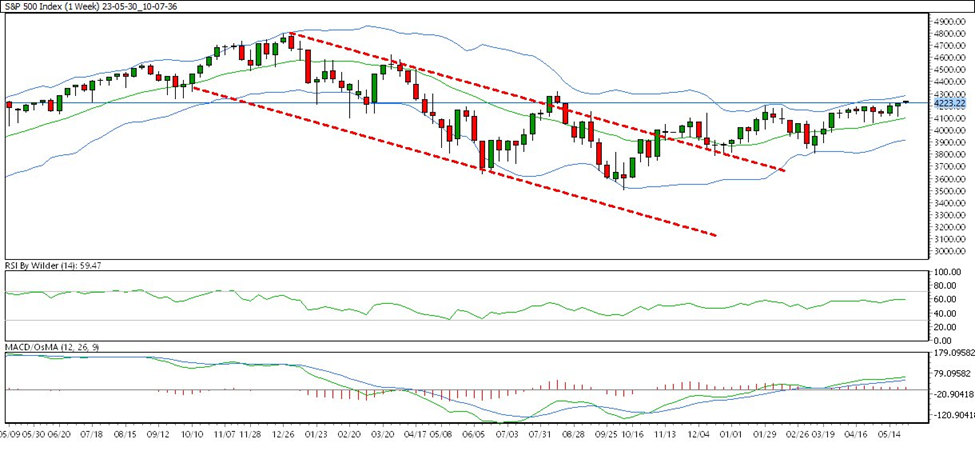Click the 05/08 date label

(x=441, y=432)
